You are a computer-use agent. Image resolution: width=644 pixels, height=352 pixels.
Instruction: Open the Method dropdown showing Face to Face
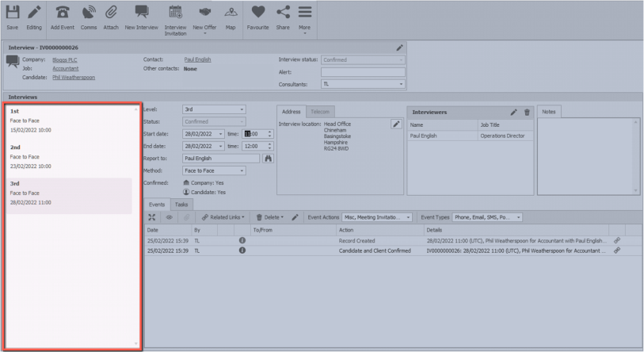[x=241, y=170]
